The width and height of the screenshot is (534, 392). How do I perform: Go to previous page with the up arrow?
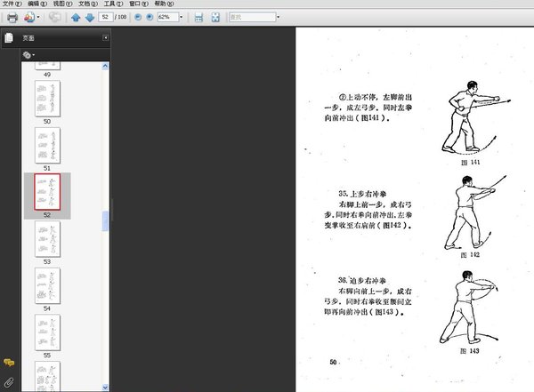[x=76, y=17]
